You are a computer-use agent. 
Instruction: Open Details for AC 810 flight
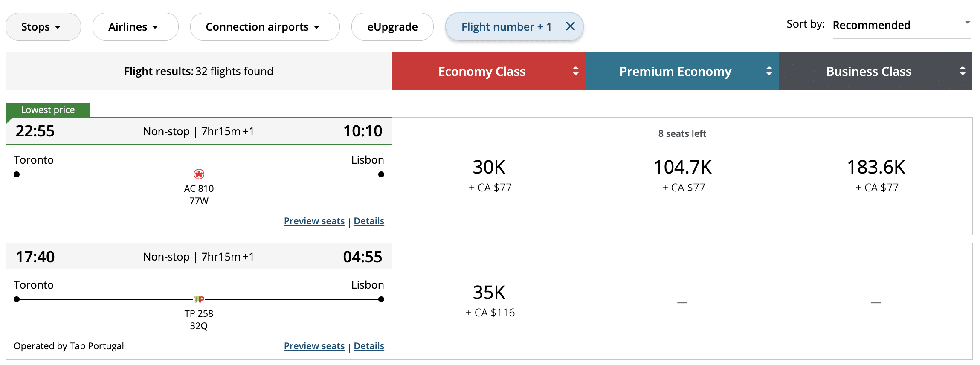coord(369,221)
